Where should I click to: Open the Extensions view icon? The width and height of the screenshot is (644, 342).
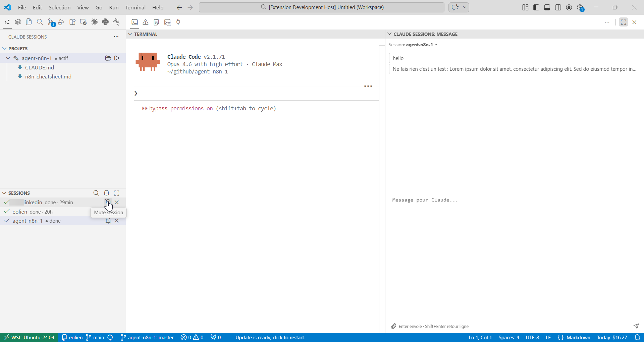pos(72,22)
